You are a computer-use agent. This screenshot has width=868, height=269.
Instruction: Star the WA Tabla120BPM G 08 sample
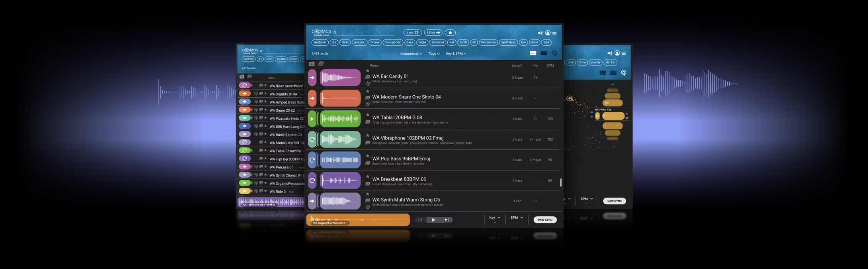pos(367,115)
